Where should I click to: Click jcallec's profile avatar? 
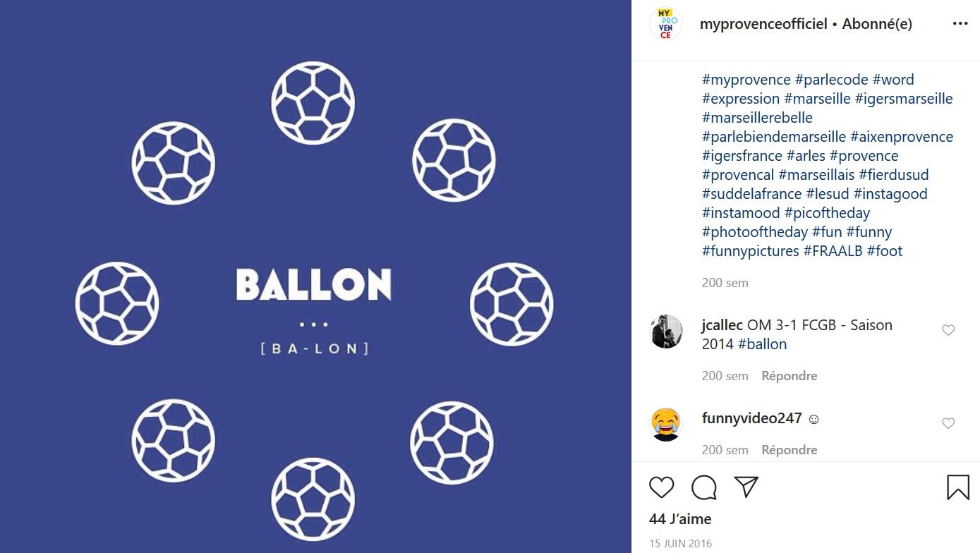[x=665, y=332]
